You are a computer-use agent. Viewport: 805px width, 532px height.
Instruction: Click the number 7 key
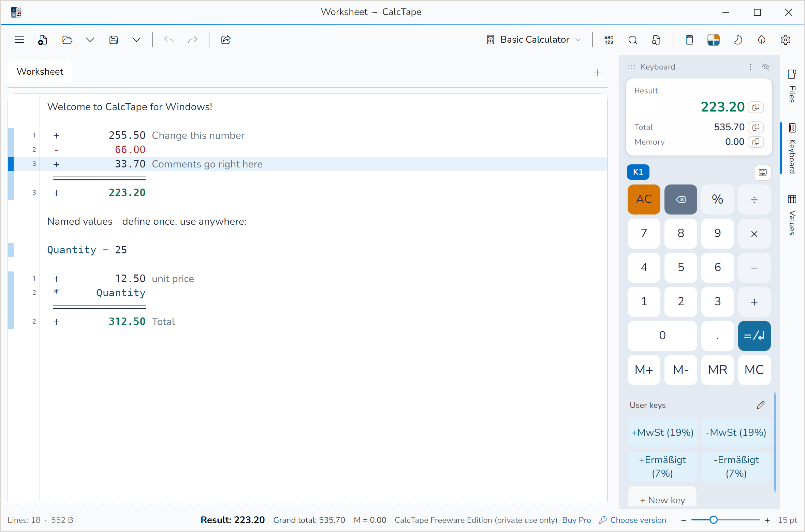pyautogui.click(x=644, y=234)
